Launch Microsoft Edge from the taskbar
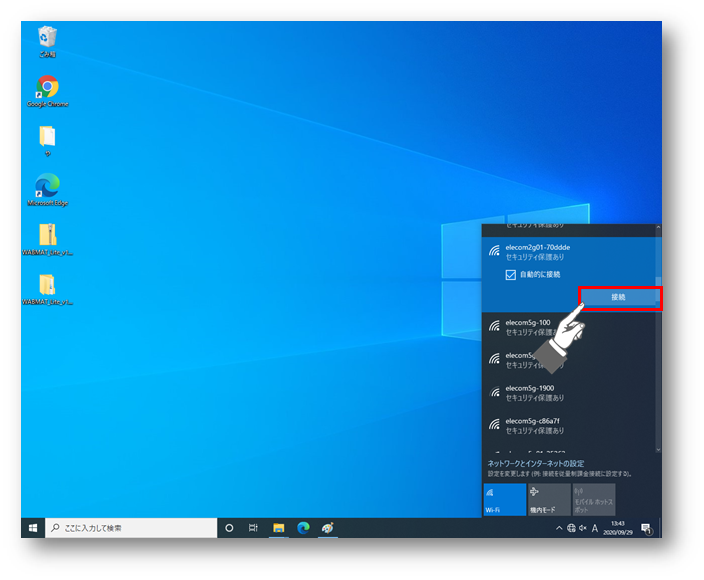This screenshot has width=704, height=580. (x=304, y=528)
